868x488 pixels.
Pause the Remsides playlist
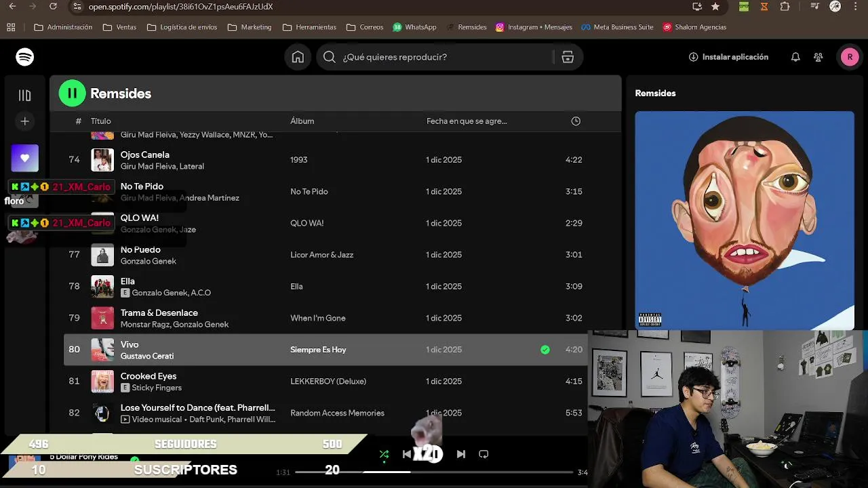(72, 94)
